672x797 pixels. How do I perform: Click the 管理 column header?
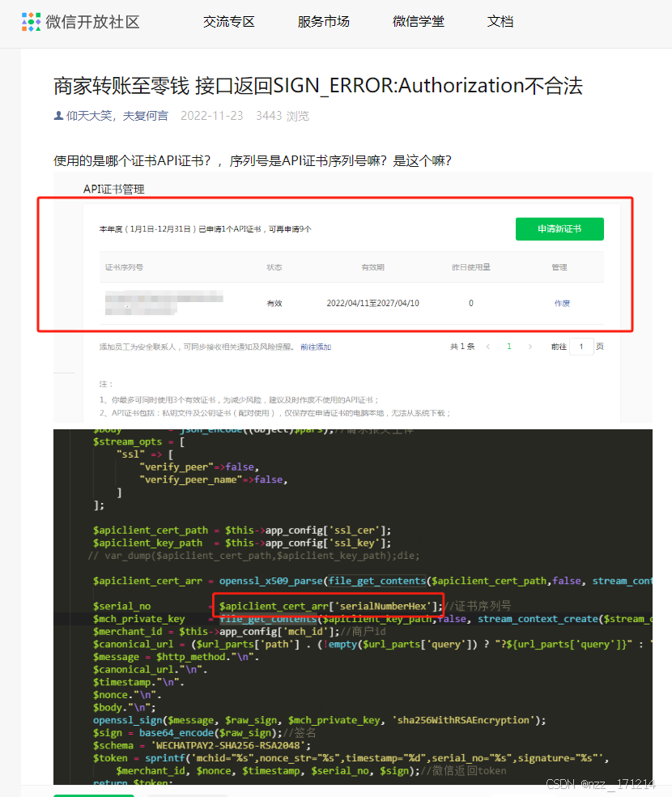559,267
